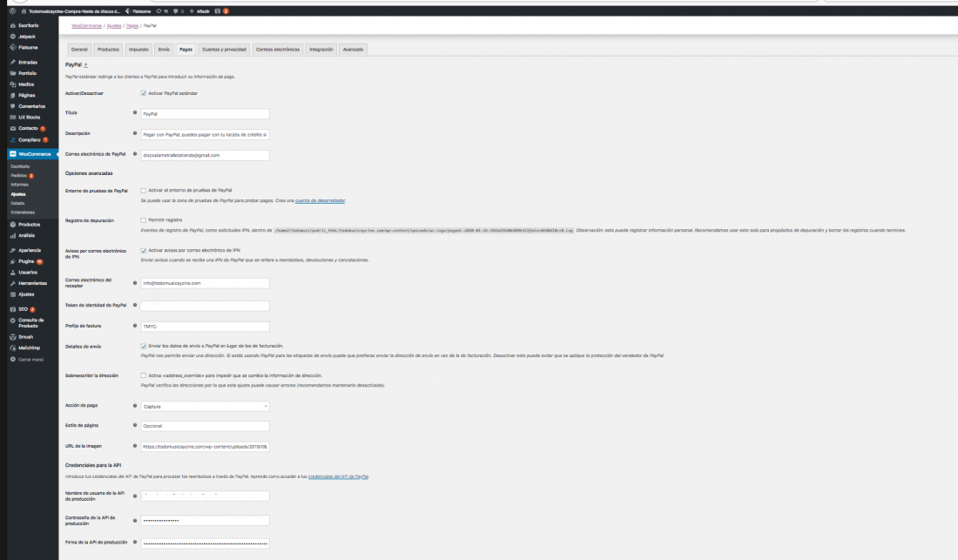Select the Pagos tab
The width and height of the screenshot is (958, 560).
[x=186, y=50]
